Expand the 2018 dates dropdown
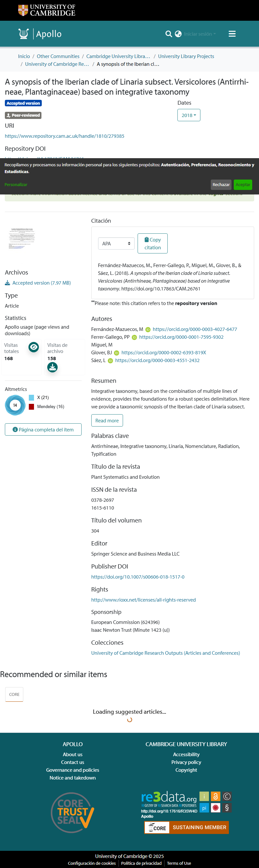259x868 pixels. (x=189, y=115)
